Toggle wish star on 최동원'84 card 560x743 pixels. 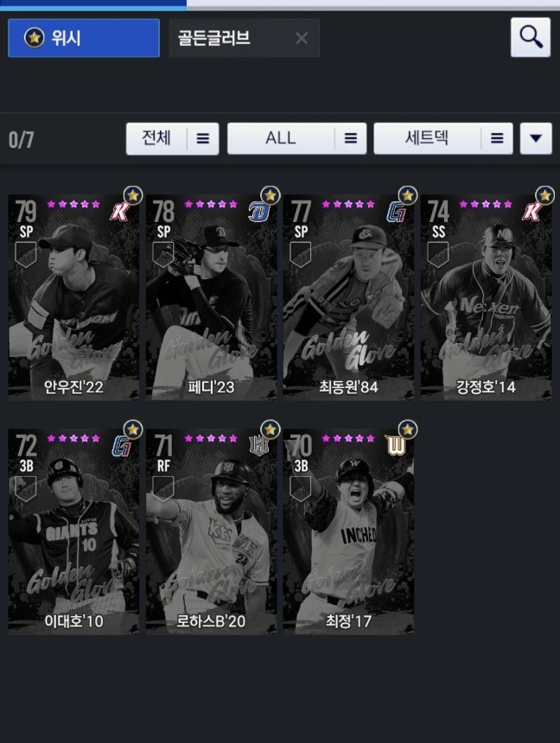point(408,195)
